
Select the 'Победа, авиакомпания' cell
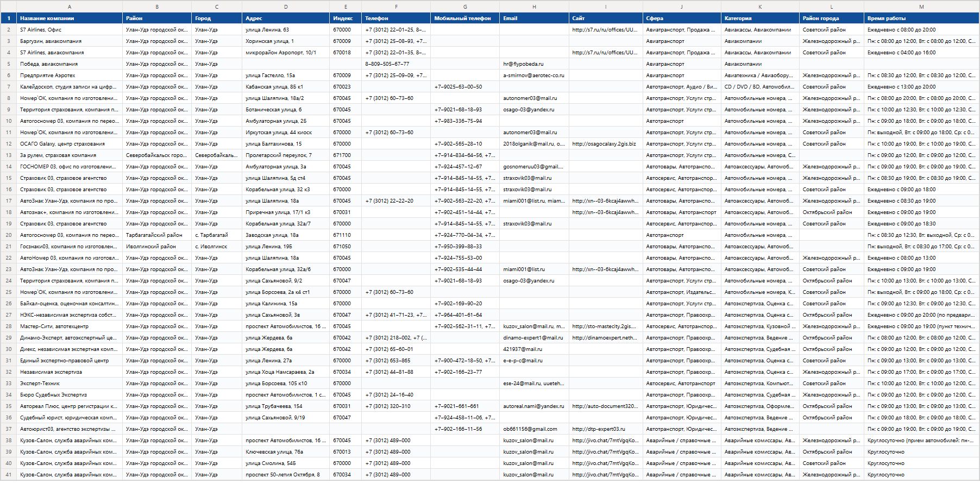[x=70, y=64]
